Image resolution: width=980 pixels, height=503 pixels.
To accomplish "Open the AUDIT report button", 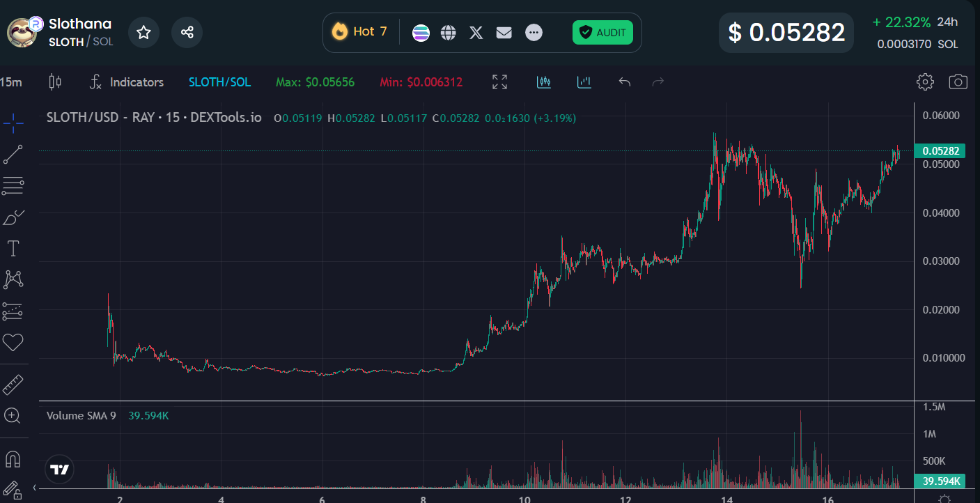I will coord(603,32).
